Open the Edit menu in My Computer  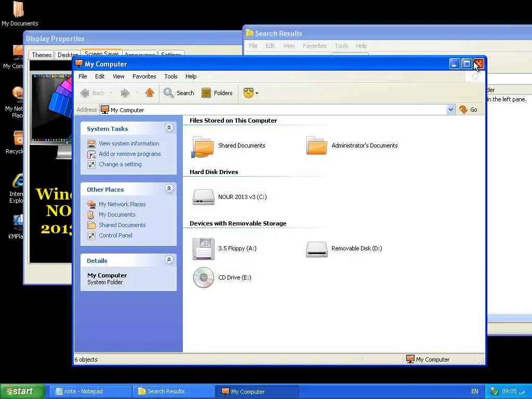click(100, 76)
